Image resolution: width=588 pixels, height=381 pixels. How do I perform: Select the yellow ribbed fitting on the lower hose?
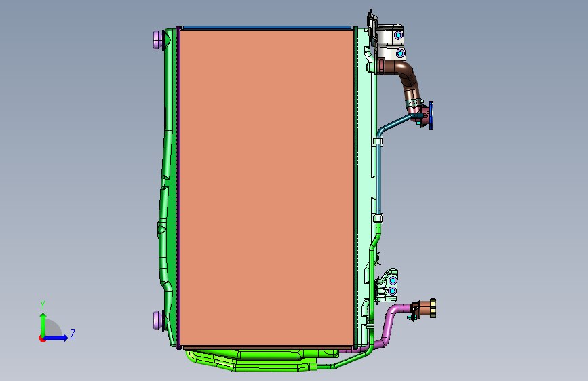433,308
